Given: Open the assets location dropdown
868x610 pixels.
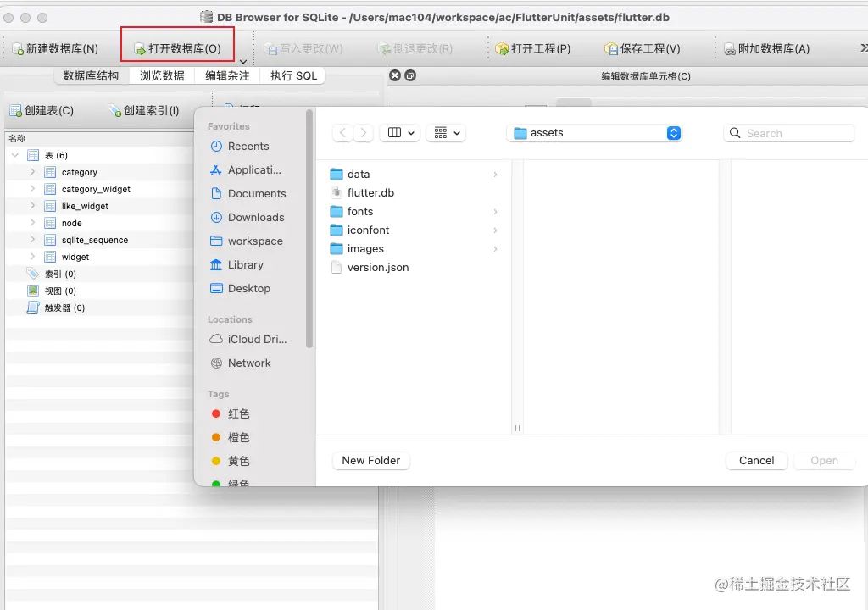Looking at the screenshot, I should pyautogui.click(x=674, y=133).
